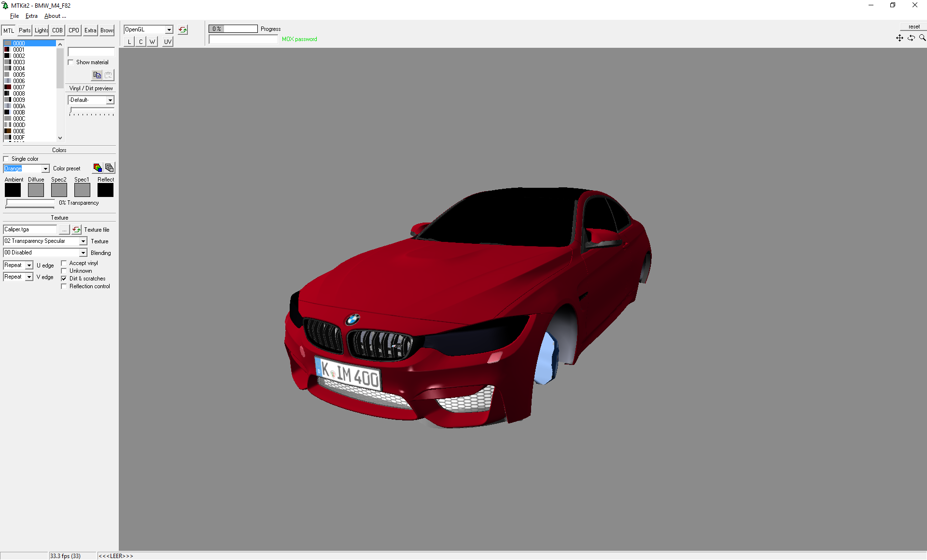Click the Reflect color swatch
Image resolution: width=927 pixels, height=560 pixels.
tap(106, 190)
